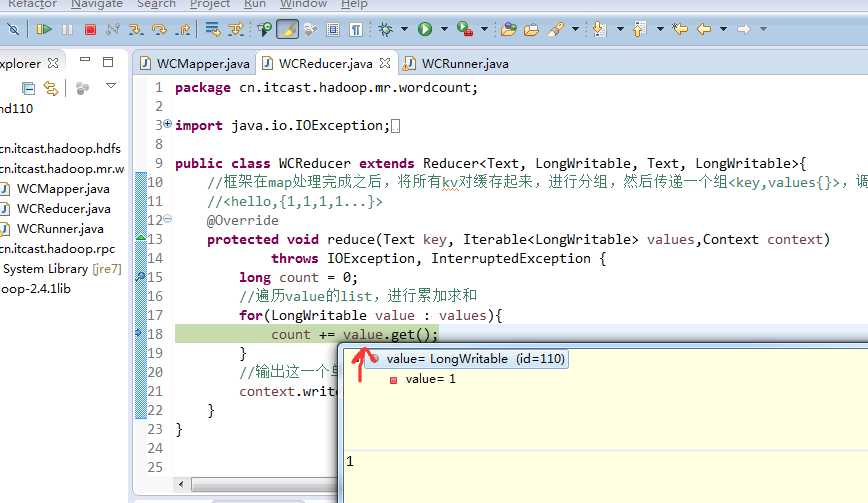Navigate Back with yellow arrow
The width and height of the screenshot is (868, 503).
(x=704, y=29)
